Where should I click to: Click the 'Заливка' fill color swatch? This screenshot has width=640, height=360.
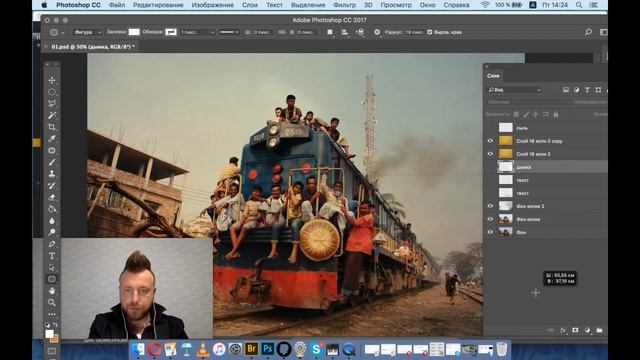coord(134,32)
